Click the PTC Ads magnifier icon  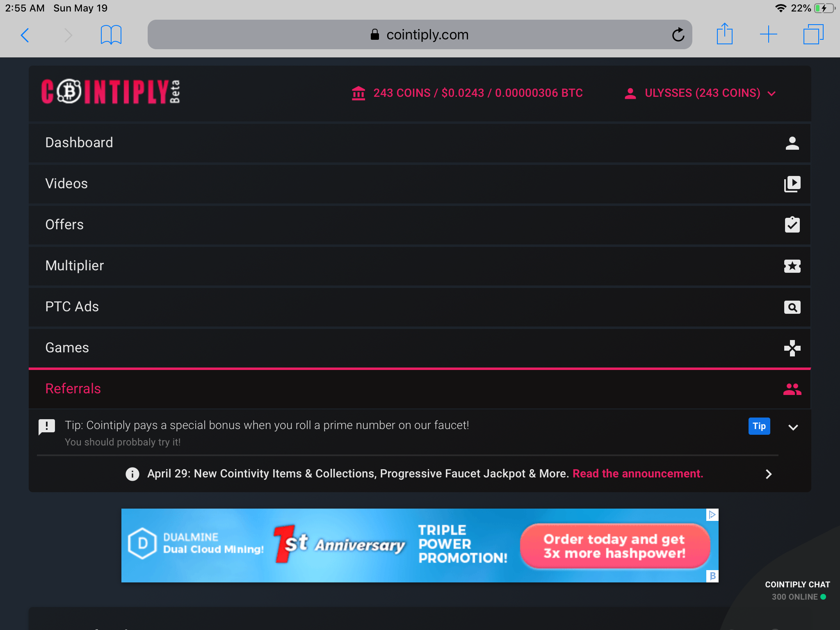click(x=792, y=307)
